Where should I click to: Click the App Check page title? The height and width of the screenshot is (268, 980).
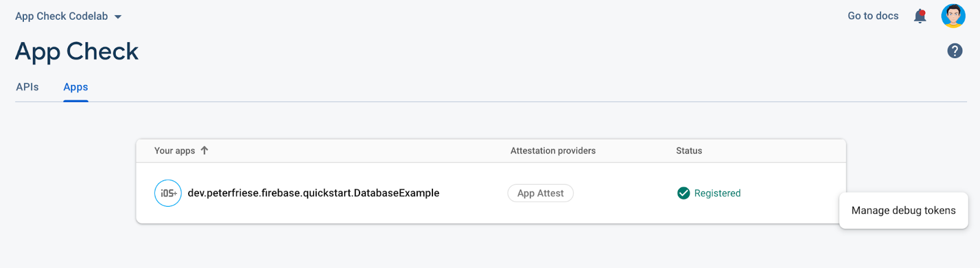click(x=77, y=51)
